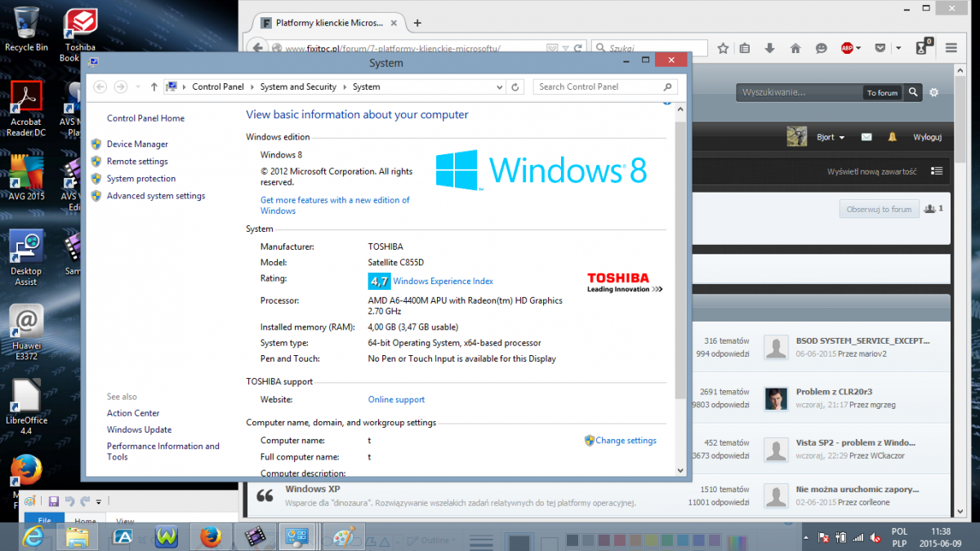Select Acrobat Reader DC desktop icon
The width and height of the screenshot is (980, 551).
click(x=26, y=109)
